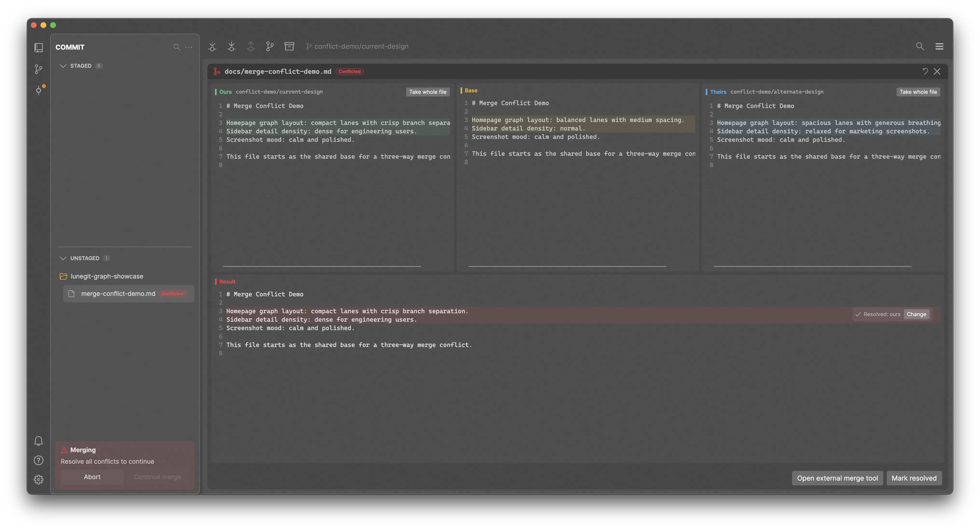Image resolution: width=980 pixels, height=530 pixels.
Task: Click the red merge icon beside file path
Action: tap(217, 71)
